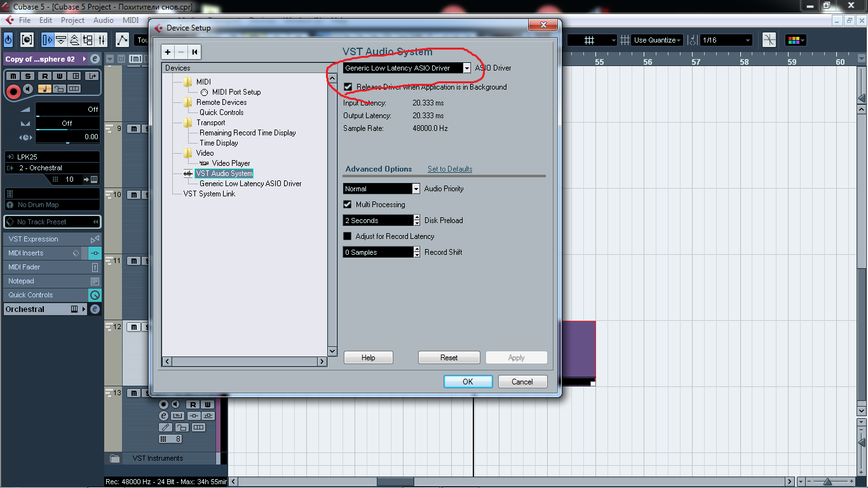The height and width of the screenshot is (488, 868).
Task: Click inspector Record Enable red button
Action: click(x=13, y=91)
